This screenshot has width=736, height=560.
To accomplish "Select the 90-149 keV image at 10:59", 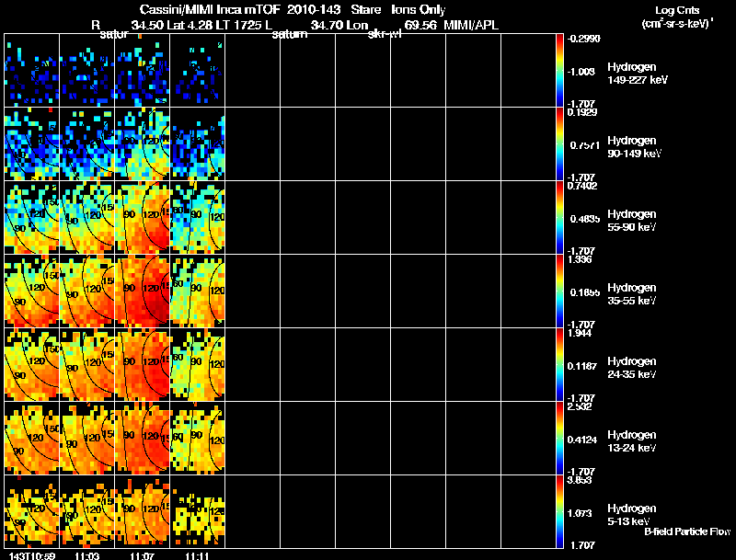I will coord(32,144).
